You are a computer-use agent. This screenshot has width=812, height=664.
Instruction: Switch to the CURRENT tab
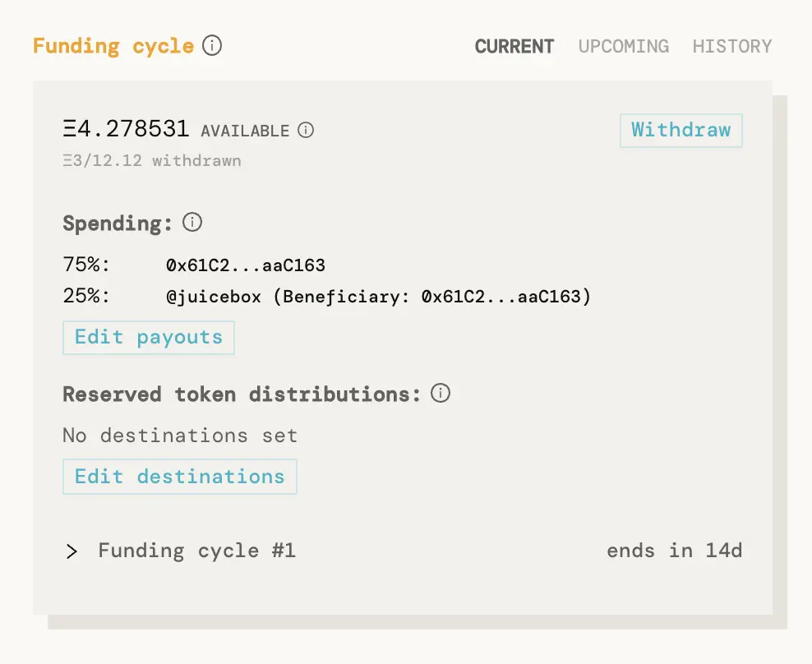click(514, 46)
